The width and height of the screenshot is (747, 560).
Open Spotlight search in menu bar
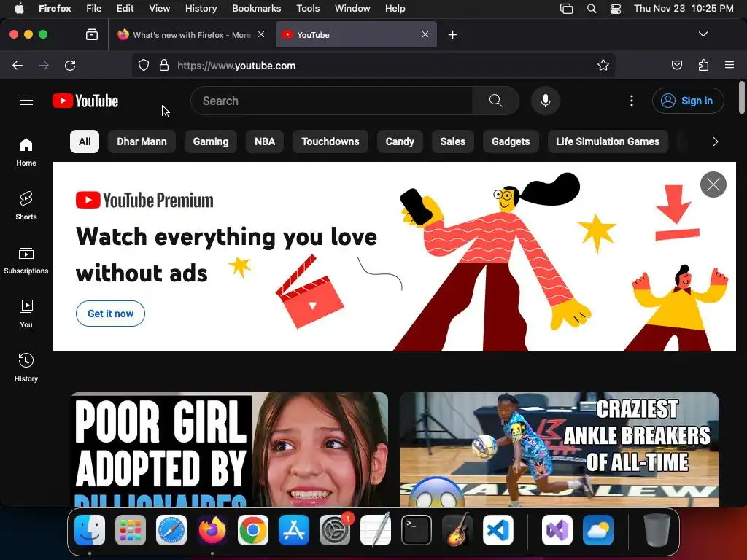591,9
